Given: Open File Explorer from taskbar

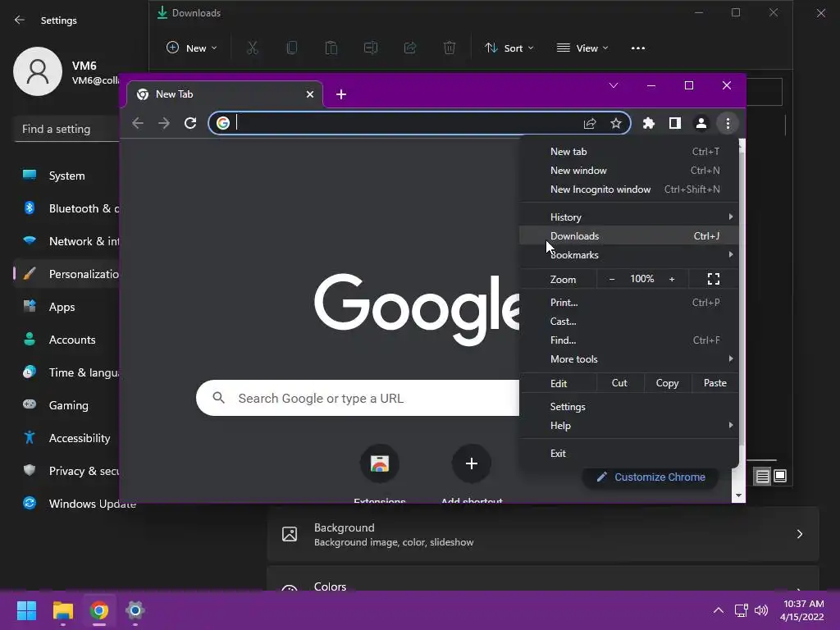Looking at the screenshot, I should 62,610.
